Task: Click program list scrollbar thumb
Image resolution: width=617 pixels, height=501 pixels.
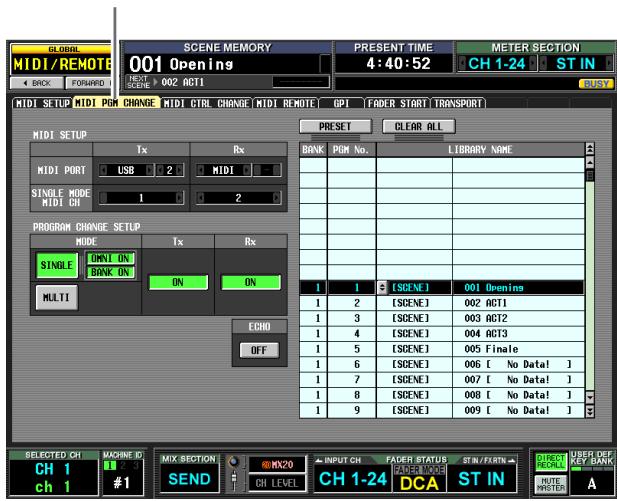Action: pyautogui.click(x=590, y=175)
